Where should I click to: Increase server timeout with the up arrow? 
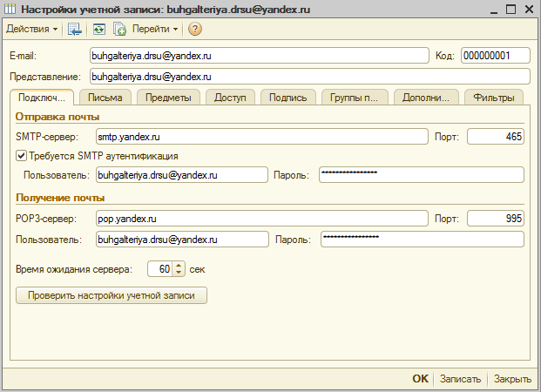(179, 265)
